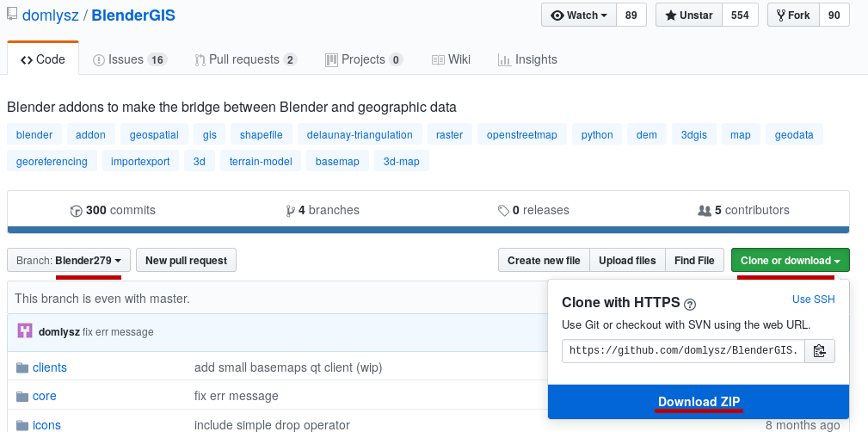Select the 3dgis topic tag
Viewport: 868px width, 432px height.
click(x=694, y=134)
